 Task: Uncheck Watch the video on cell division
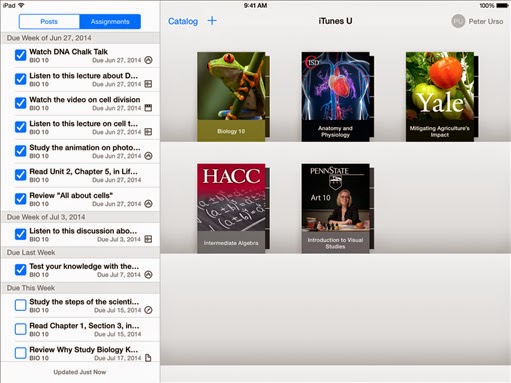(20, 103)
